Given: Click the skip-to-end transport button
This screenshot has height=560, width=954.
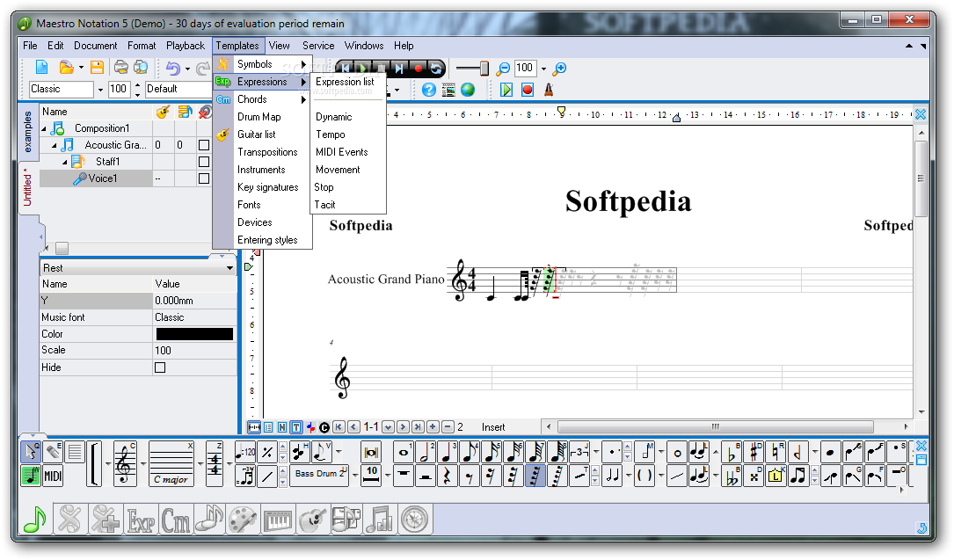Looking at the screenshot, I should pos(399,68).
